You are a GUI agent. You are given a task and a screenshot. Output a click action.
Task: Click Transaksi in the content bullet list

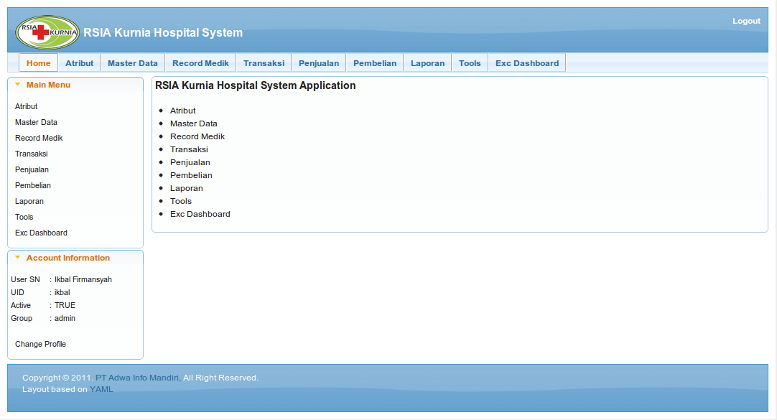[189, 149]
